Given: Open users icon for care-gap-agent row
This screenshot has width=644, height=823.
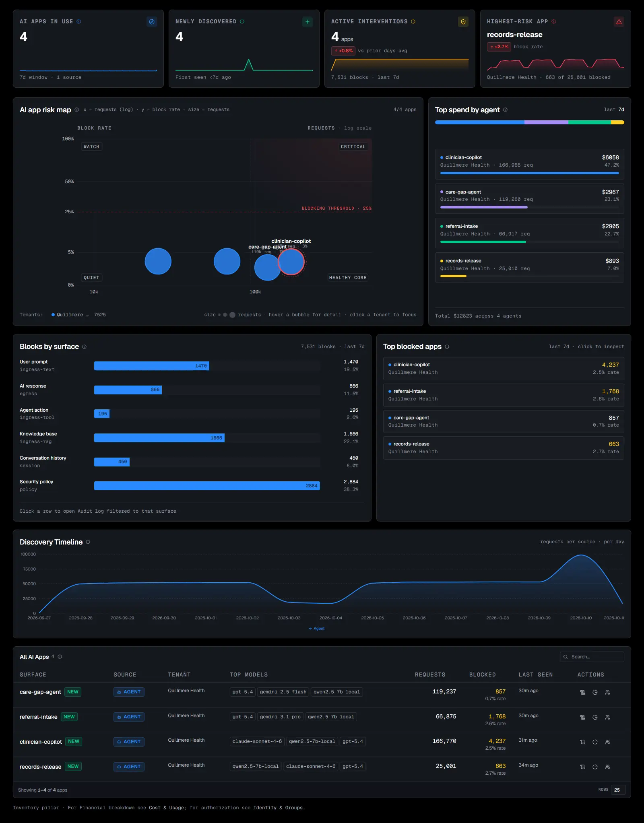Looking at the screenshot, I should coord(608,692).
